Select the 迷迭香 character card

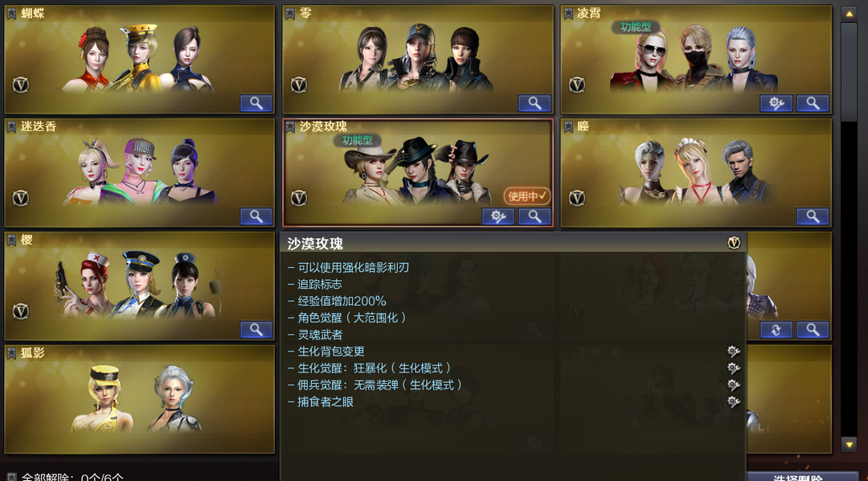point(140,172)
